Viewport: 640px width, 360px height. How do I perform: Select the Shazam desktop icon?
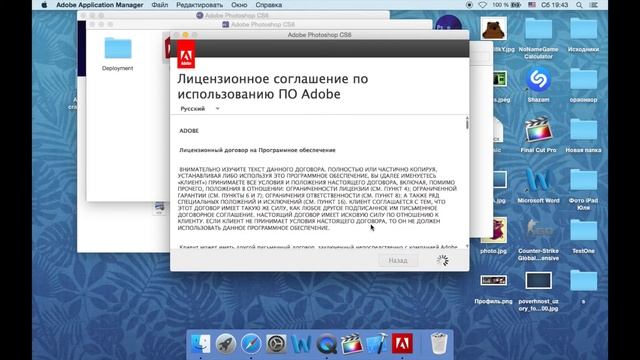(x=538, y=84)
